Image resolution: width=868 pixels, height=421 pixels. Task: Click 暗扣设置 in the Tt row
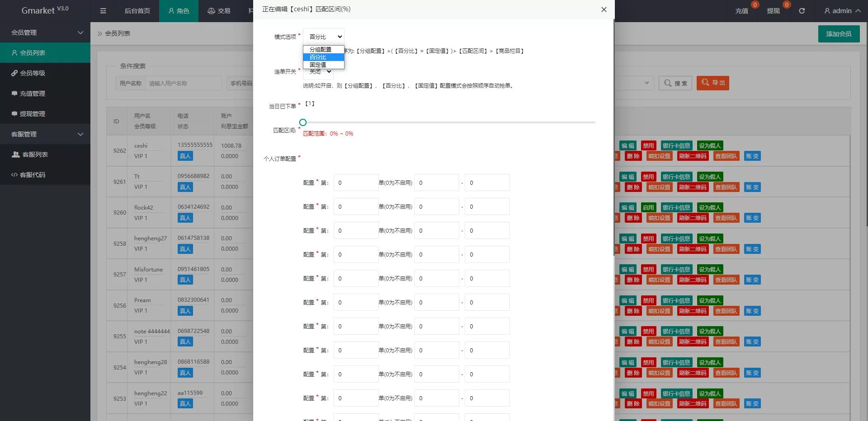pyautogui.click(x=660, y=187)
